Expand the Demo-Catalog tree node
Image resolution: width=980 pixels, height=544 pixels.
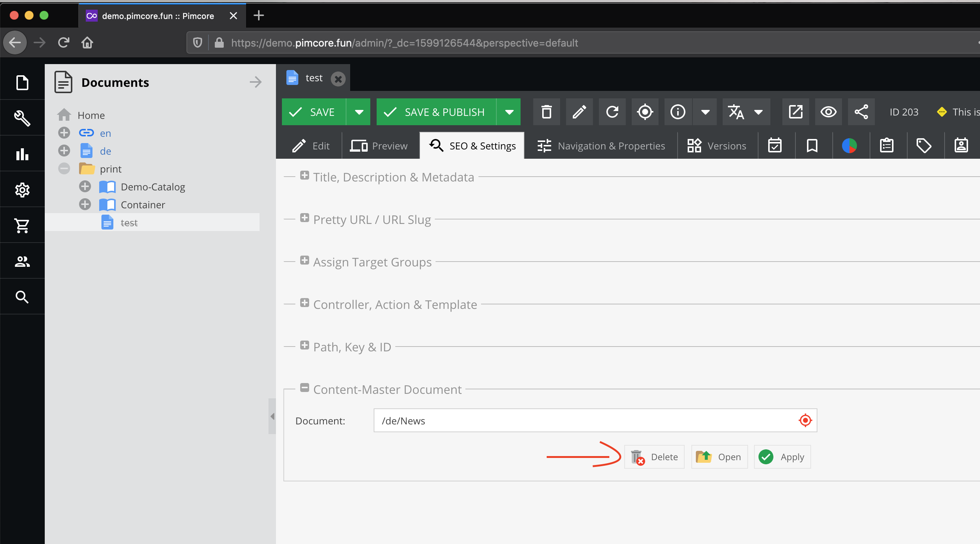85,186
